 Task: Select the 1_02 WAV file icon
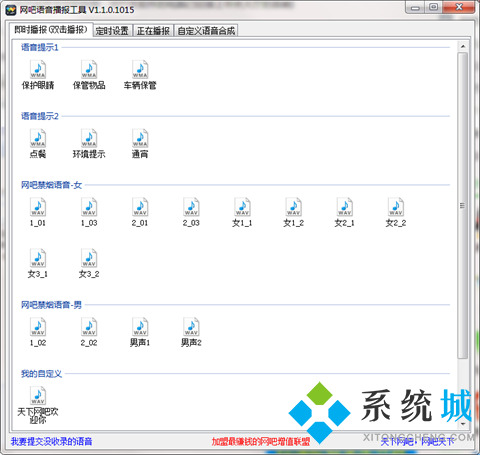38,327
